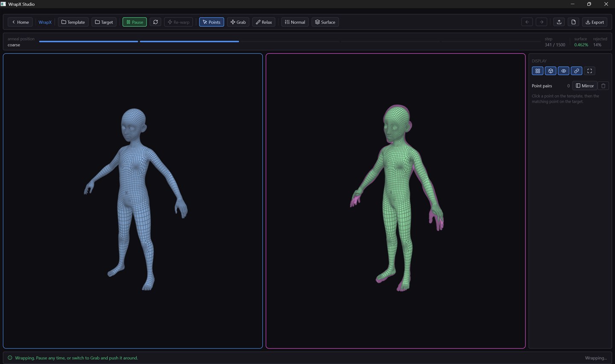Viewport: 615px width, 364px height.
Task: Click the 'coarse' anneal label
Action: pos(14,45)
